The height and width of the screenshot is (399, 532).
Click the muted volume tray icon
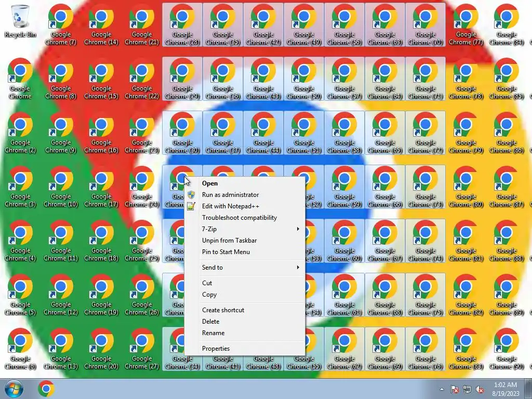pyautogui.click(x=480, y=390)
